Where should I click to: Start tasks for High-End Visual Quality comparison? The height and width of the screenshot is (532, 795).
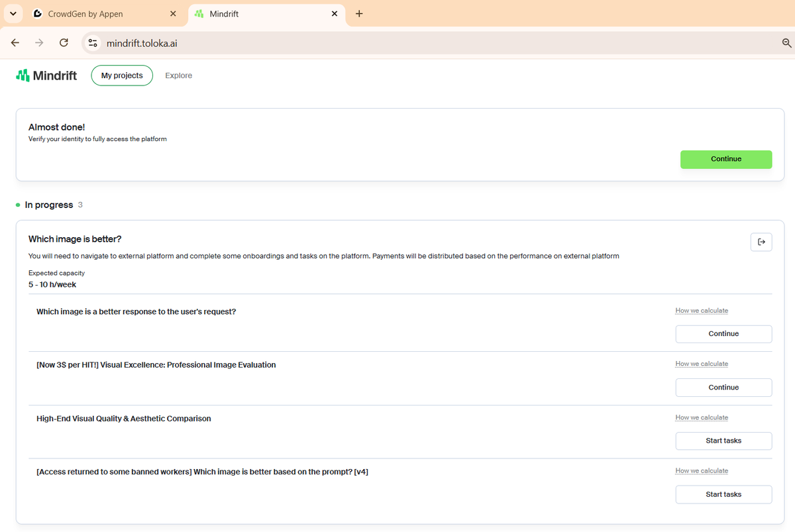click(x=723, y=441)
